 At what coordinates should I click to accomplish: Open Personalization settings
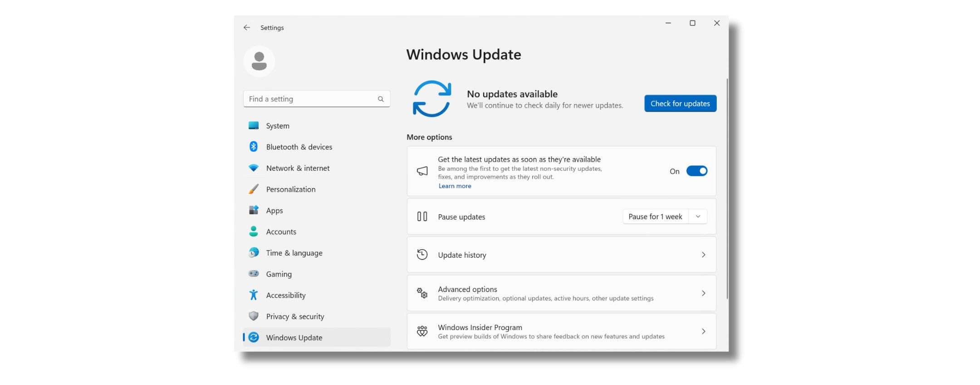tap(317, 189)
